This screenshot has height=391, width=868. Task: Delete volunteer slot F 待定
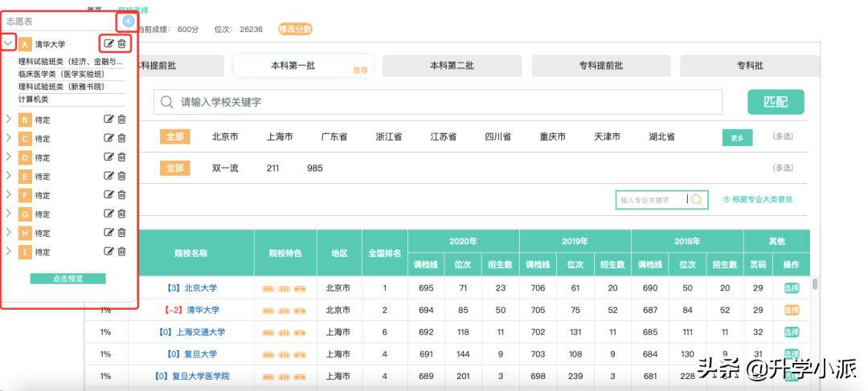pyautogui.click(x=122, y=194)
